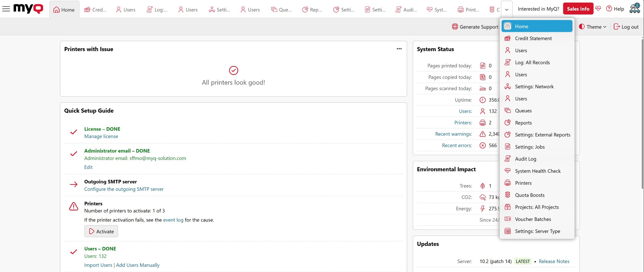Viewport: 644px width, 272px height.
Task: Select Settings: External Reports in dropdown
Action: point(537,135)
